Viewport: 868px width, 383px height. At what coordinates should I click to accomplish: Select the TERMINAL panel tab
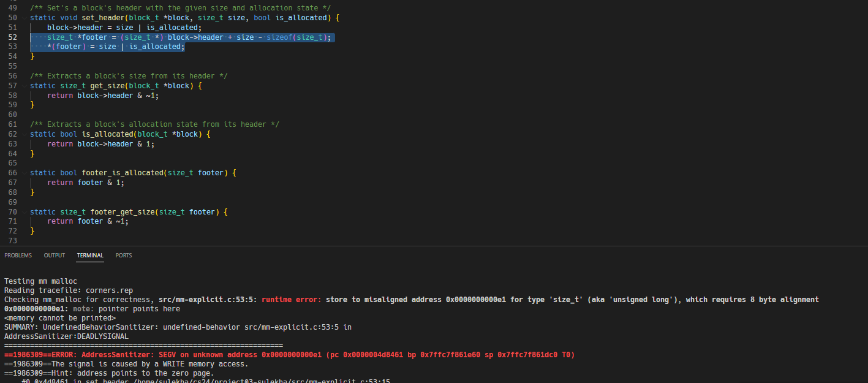90,256
